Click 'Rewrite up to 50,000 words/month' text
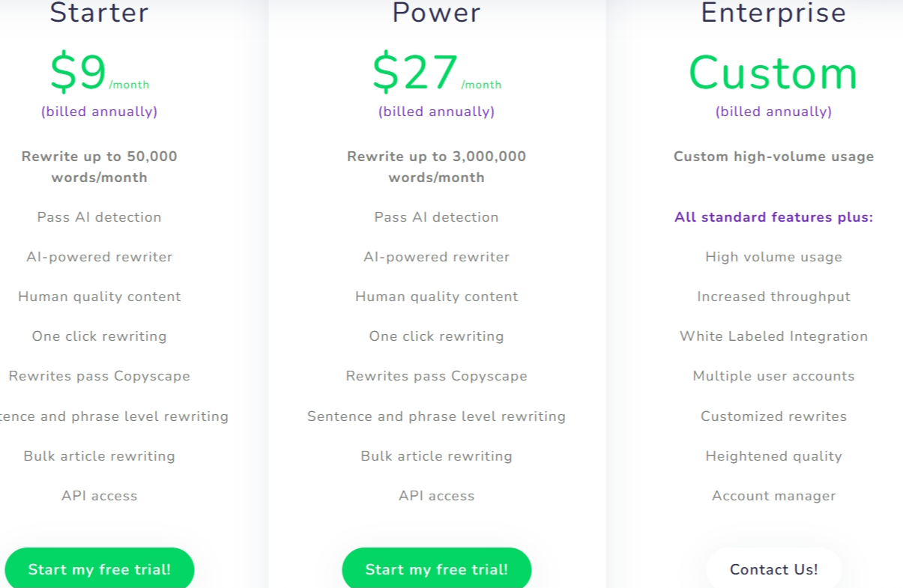The image size is (903, 588). 100,167
